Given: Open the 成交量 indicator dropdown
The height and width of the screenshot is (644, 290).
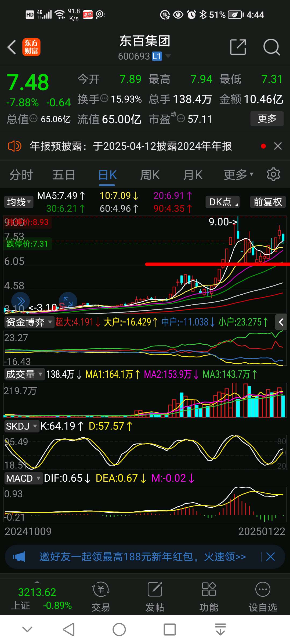Looking at the screenshot, I should [x=24, y=374].
